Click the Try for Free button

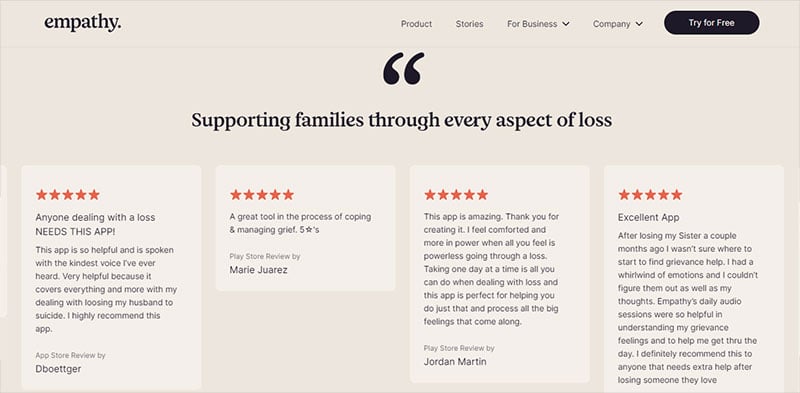pyautogui.click(x=711, y=23)
